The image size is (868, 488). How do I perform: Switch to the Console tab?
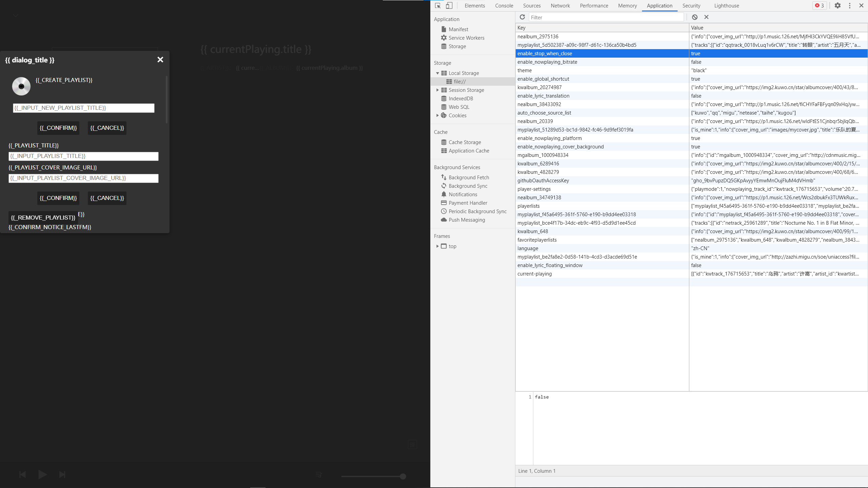click(504, 6)
